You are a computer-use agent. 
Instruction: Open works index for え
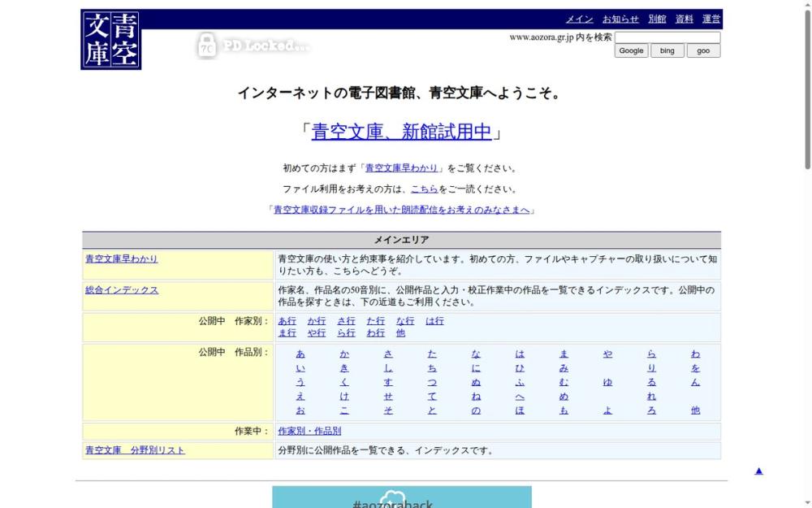click(x=300, y=397)
